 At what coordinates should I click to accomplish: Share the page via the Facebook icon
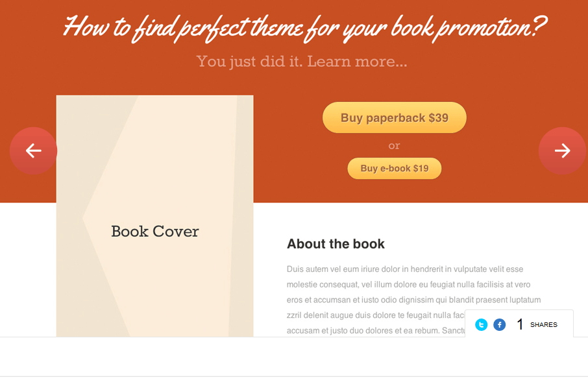click(499, 324)
